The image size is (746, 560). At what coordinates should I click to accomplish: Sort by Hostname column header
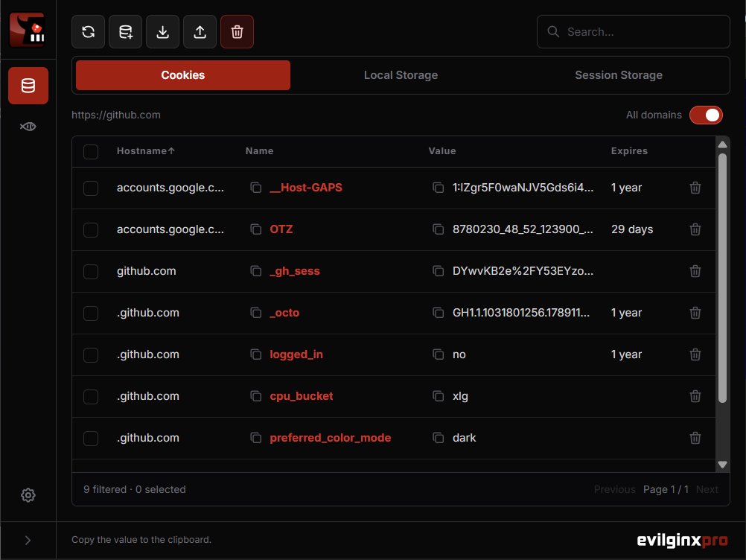pyautogui.click(x=146, y=151)
